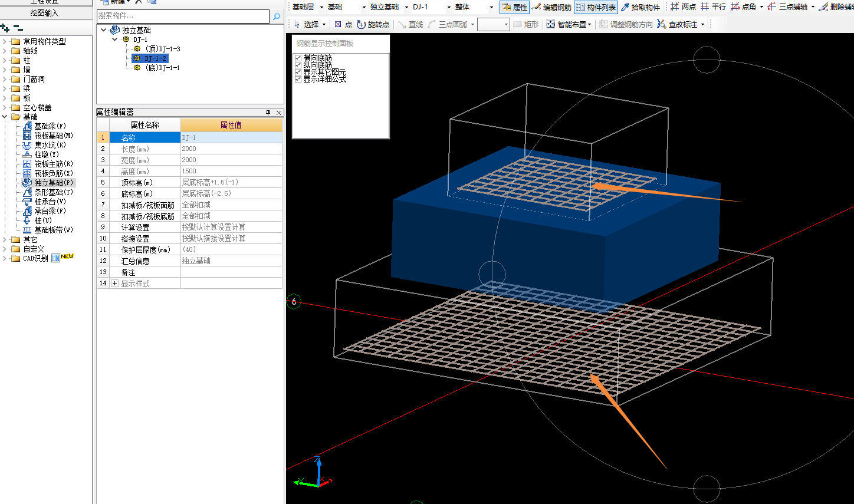
Task: Collapse the 独立基础 root node
Action: [104, 30]
